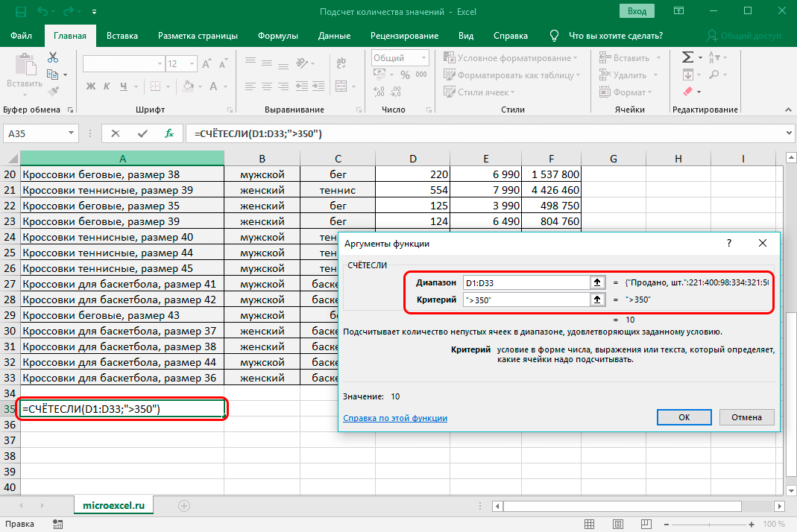Open the Данные ribbon tab
The height and width of the screenshot is (532, 797).
tap(334, 36)
